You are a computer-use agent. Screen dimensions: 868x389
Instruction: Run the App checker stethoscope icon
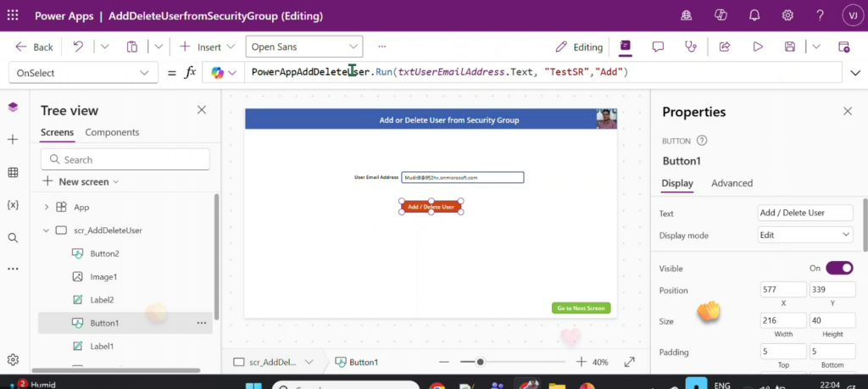click(x=690, y=47)
